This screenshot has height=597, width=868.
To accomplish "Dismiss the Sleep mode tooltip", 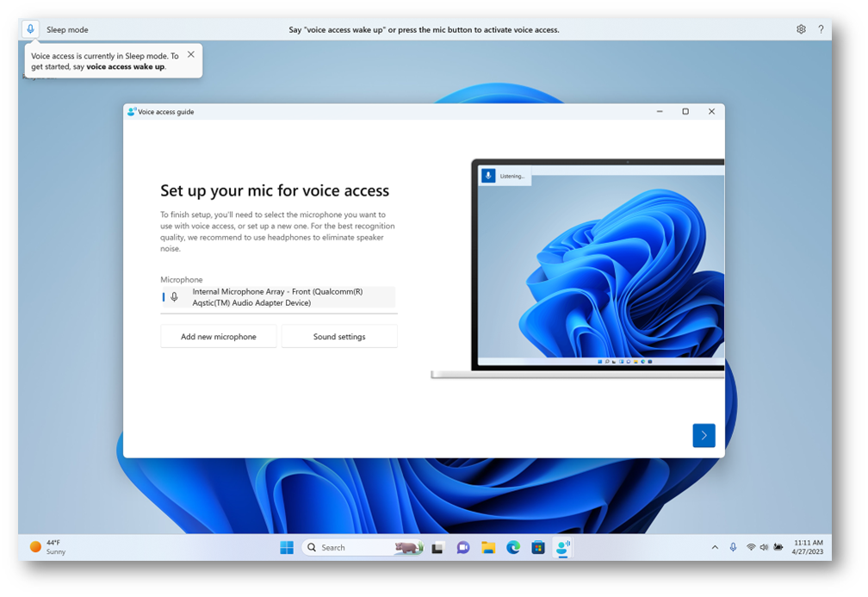I will tap(190, 54).
